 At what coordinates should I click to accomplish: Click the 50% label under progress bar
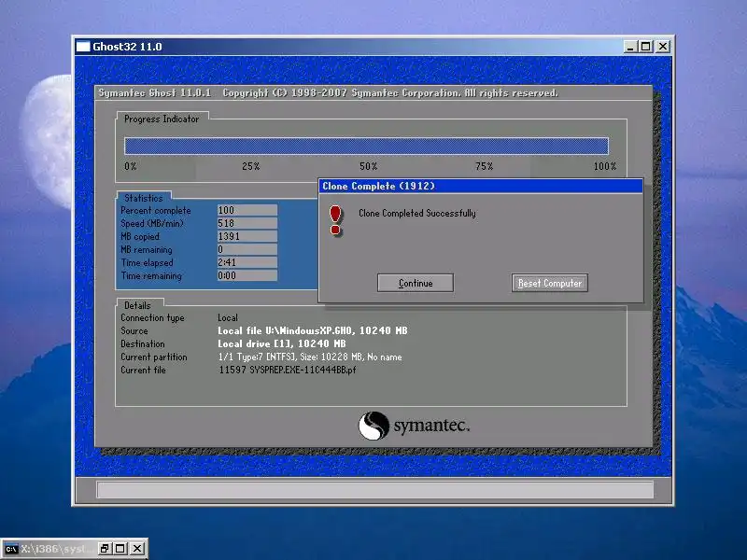(368, 166)
